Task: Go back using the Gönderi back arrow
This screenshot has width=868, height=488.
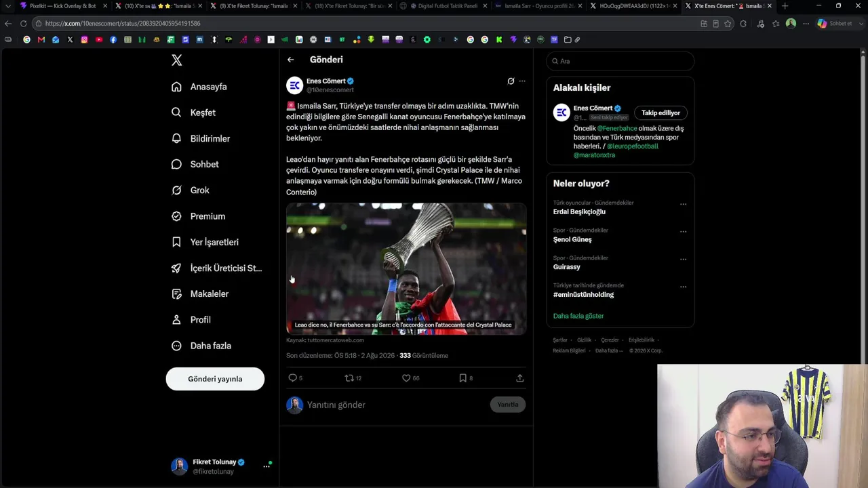Action: click(290, 60)
